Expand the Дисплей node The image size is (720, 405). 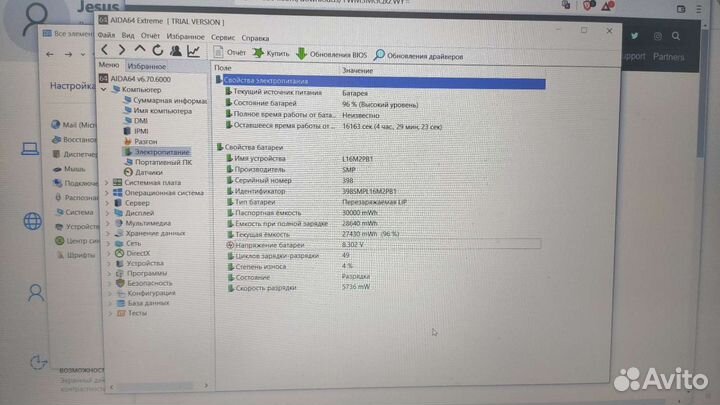(108, 213)
